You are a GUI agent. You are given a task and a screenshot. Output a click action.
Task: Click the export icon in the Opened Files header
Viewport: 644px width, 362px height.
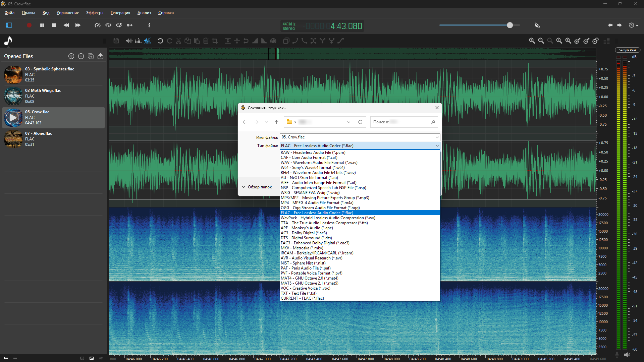pos(100,56)
